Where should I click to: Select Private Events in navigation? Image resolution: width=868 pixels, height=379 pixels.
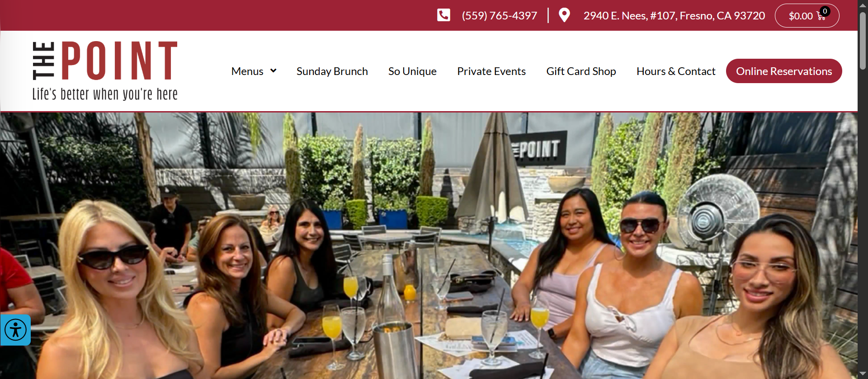point(491,71)
